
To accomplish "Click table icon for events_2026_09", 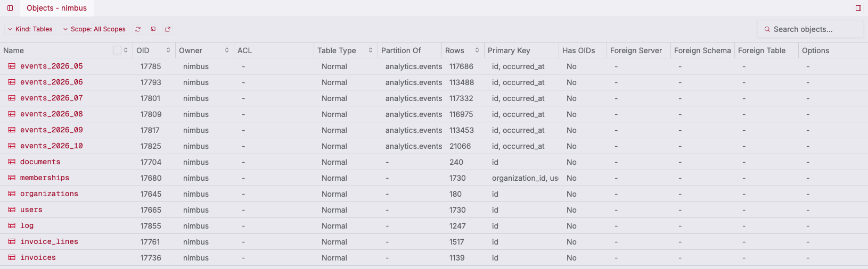I will point(12,130).
